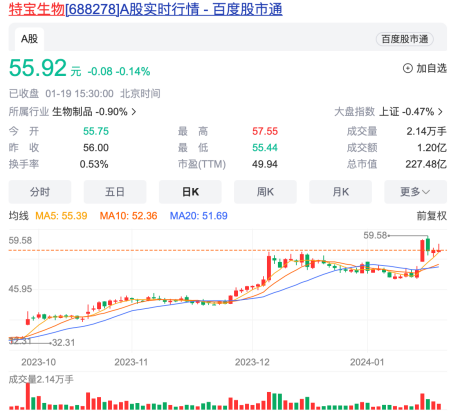Click the 2024-01 date axis label
Screen dimensions: 459x413
(x=367, y=362)
